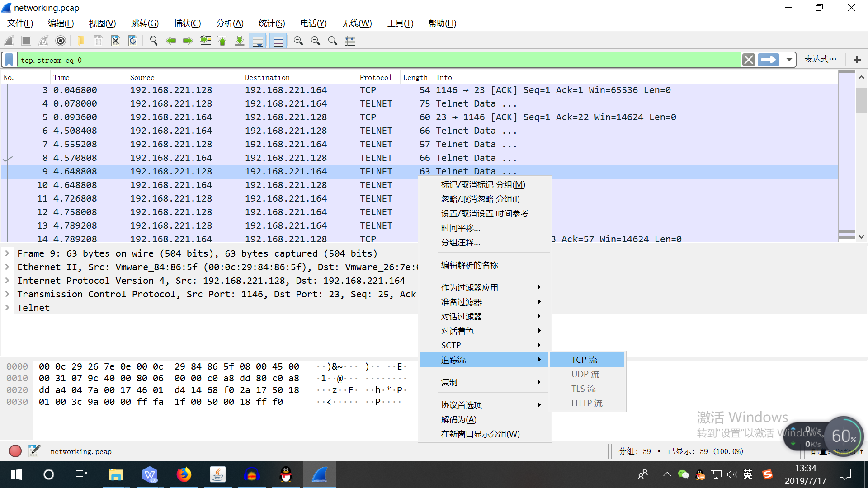Screen dimensions: 868x488
Task: Expand the Telnet protocol tree item
Action: 7,308
